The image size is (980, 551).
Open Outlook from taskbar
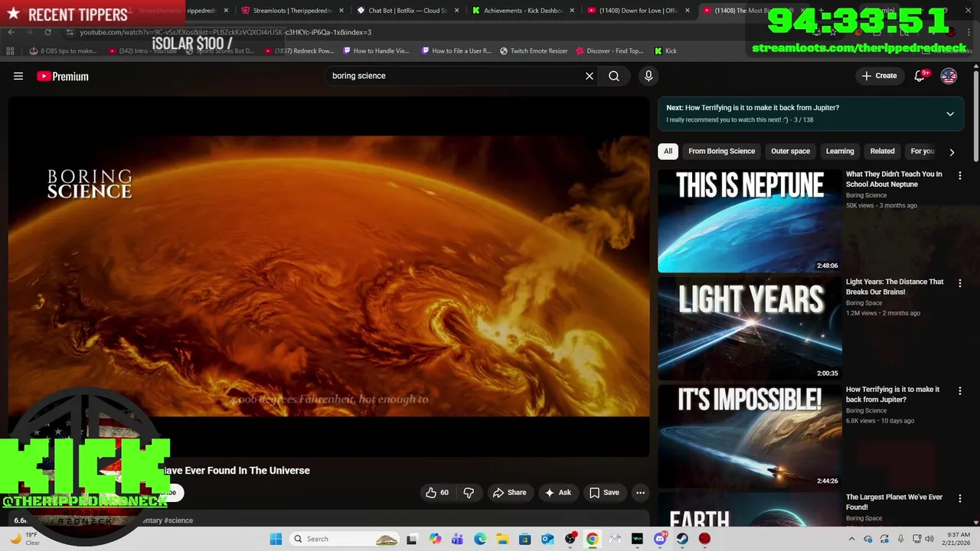pyautogui.click(x=547, y=539)
